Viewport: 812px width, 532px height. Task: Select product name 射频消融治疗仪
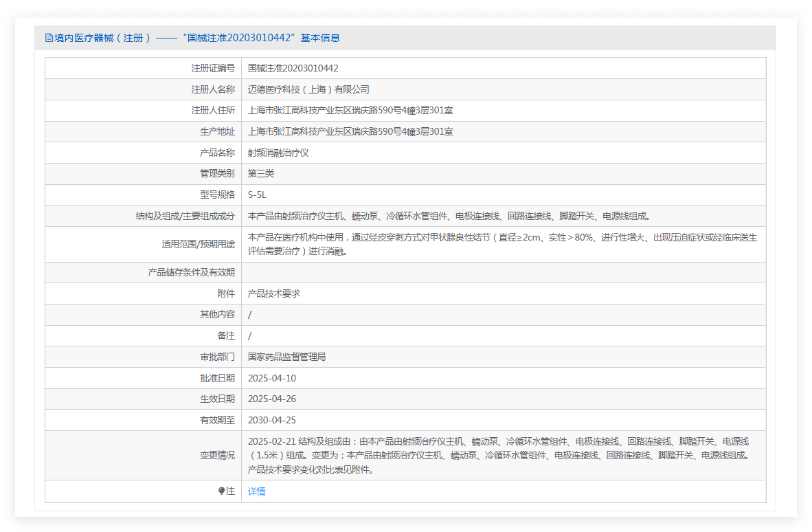point(278,153)
